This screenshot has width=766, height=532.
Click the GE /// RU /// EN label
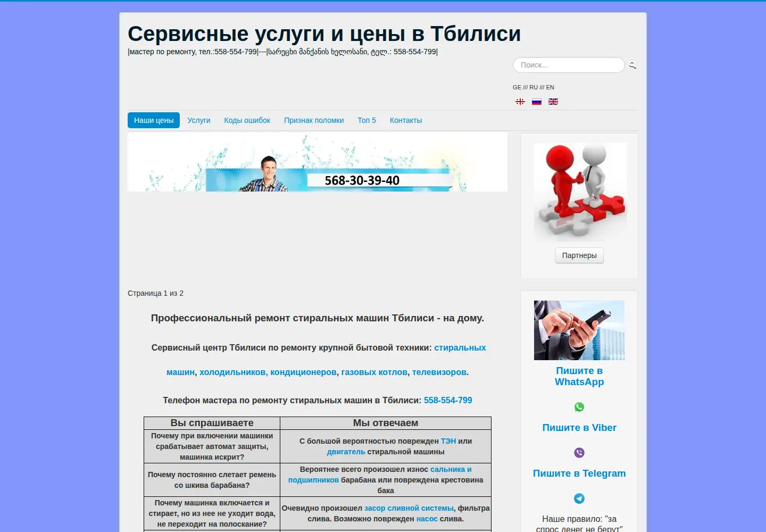[534, 87]
